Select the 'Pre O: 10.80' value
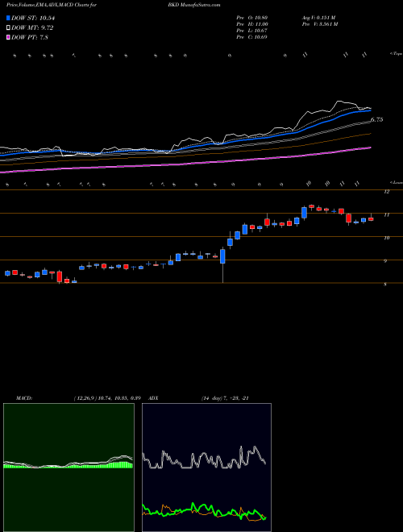The width and height of the screenshot is (403, 532). click(251, 18)
